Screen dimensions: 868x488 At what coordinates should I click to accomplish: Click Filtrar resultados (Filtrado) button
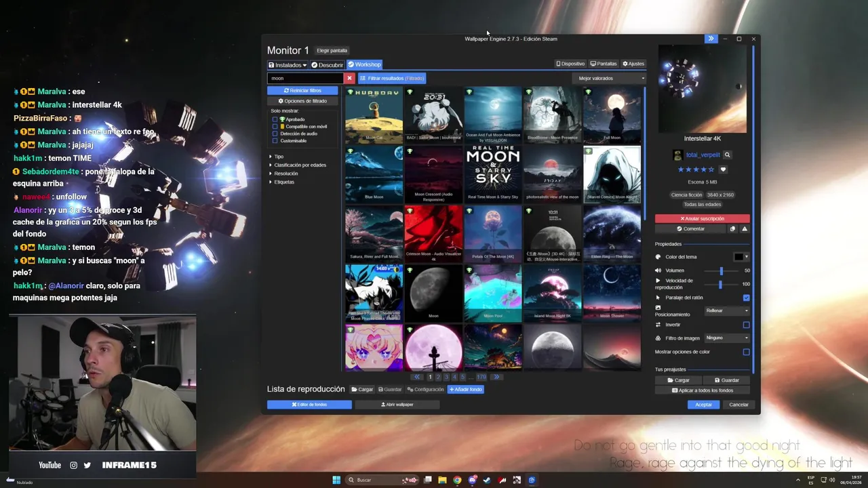392,78
